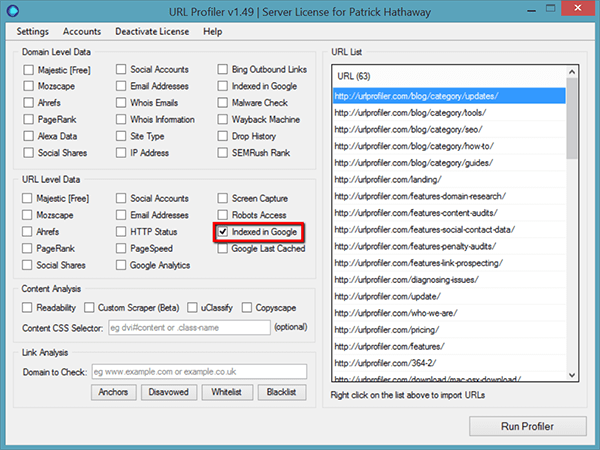Enable Site Type checkbox
The image size is (600, 450).
coord(121,136)
